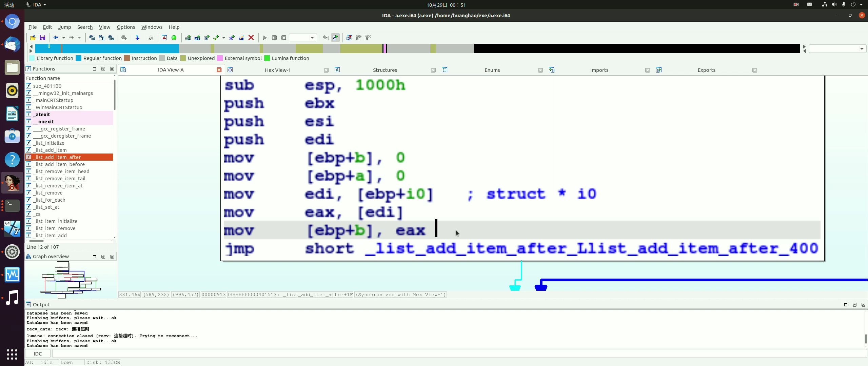The height and width of the screenshot is (366, 868).
Task: Click the search text binoculars icon
Action: pos(101,38)
